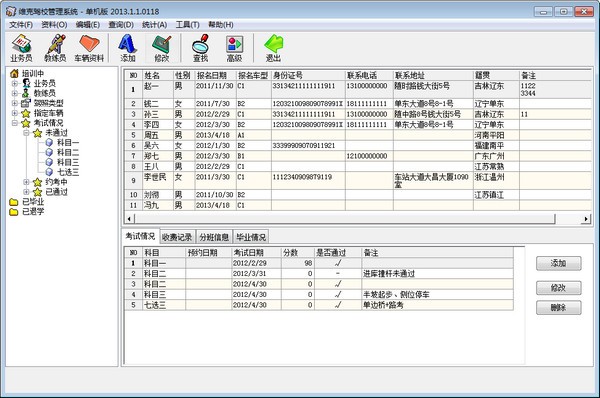Click the score 98 cell
Viewport: 600px width, 398px height.
(x=298, y=263)
